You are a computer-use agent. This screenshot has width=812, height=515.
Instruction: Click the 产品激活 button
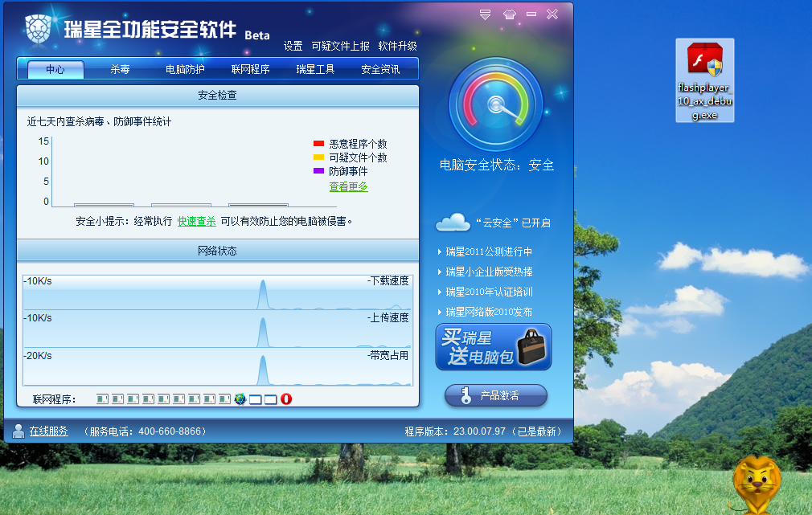[x=495, y=395]
